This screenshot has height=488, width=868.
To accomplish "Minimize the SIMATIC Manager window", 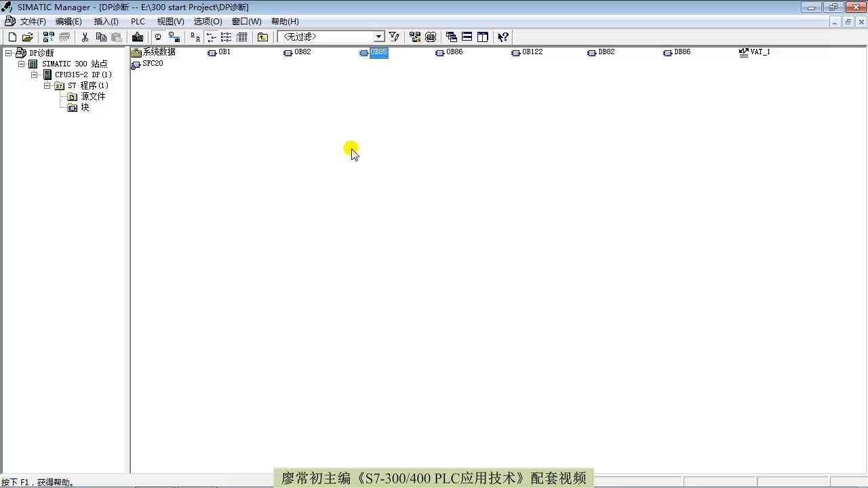I will click(x=811, y=7).
